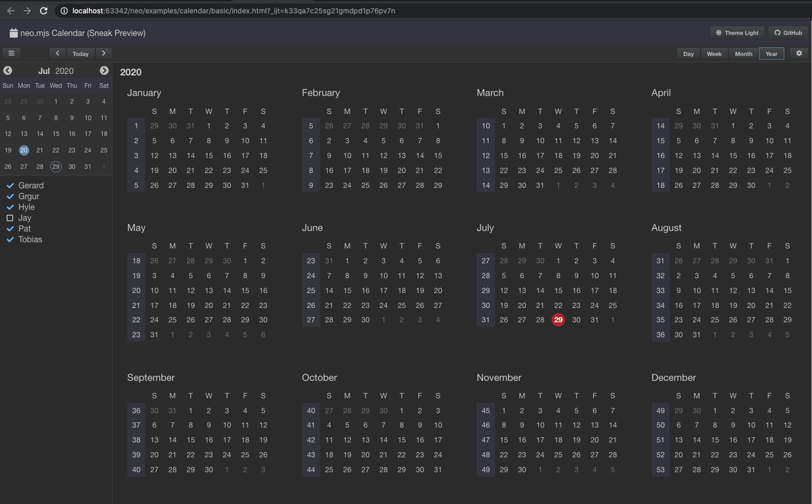Click week number 45 in November
The image size is (812, 504).
coord(486,410)
